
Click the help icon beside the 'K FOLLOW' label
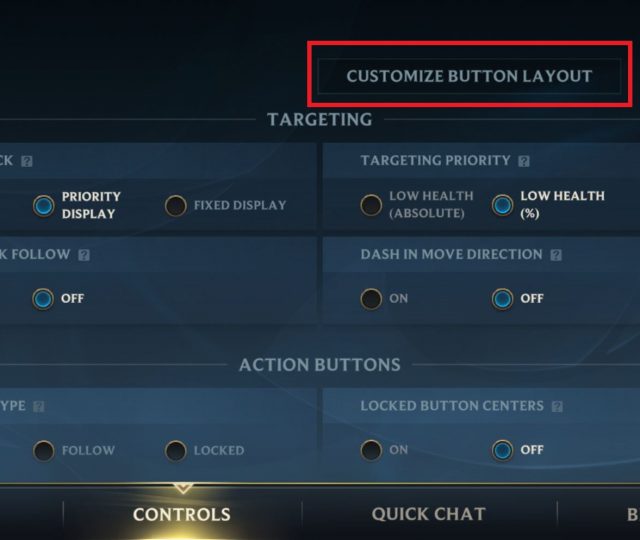[x=84, y=256]
